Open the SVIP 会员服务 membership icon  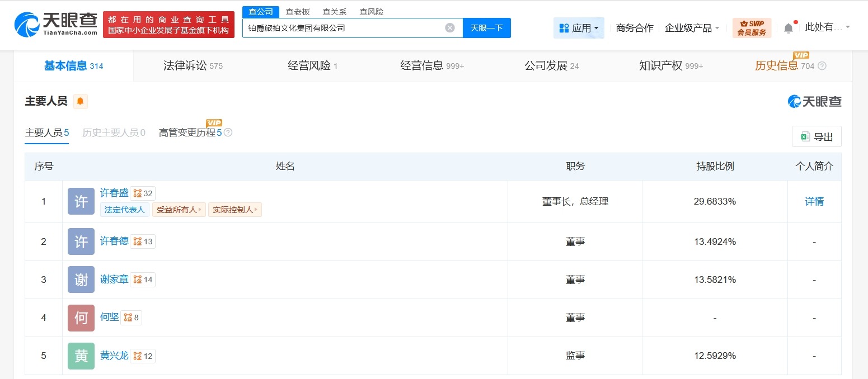[x=752, y=27]
